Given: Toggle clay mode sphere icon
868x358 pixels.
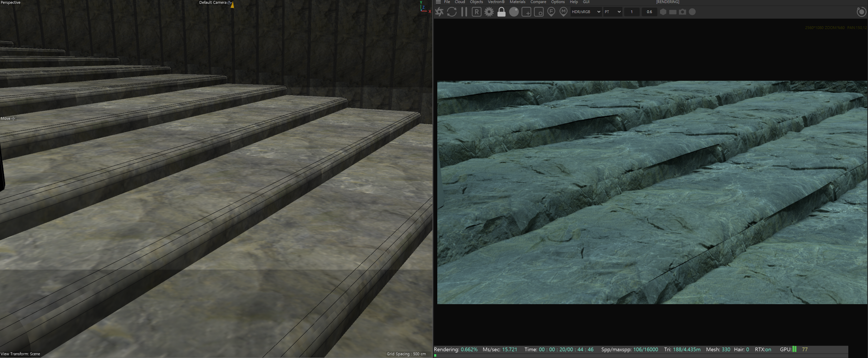Looking at the screenshot, I should click(x=514, y=12).
